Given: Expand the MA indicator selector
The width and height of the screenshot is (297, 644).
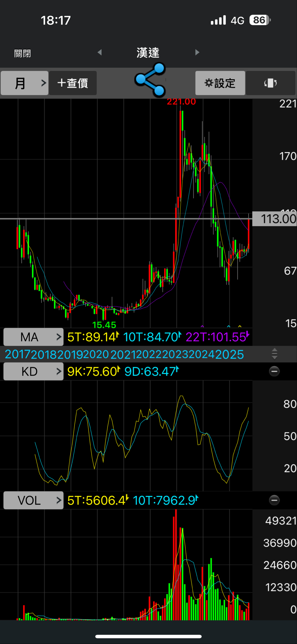Looking at the screenshot, I should 33,337.
